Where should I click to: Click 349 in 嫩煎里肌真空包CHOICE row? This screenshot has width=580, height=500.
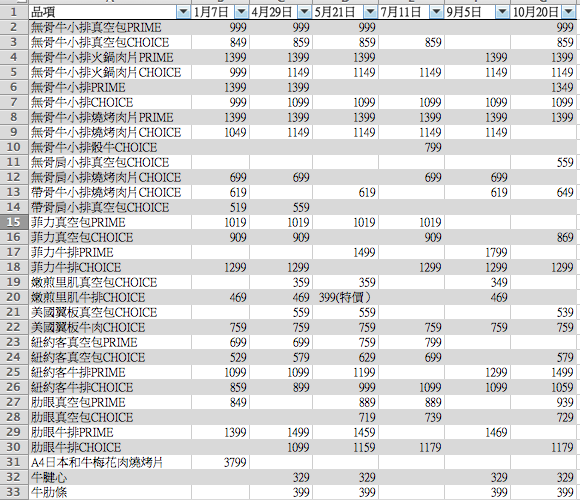pos(478,282)
